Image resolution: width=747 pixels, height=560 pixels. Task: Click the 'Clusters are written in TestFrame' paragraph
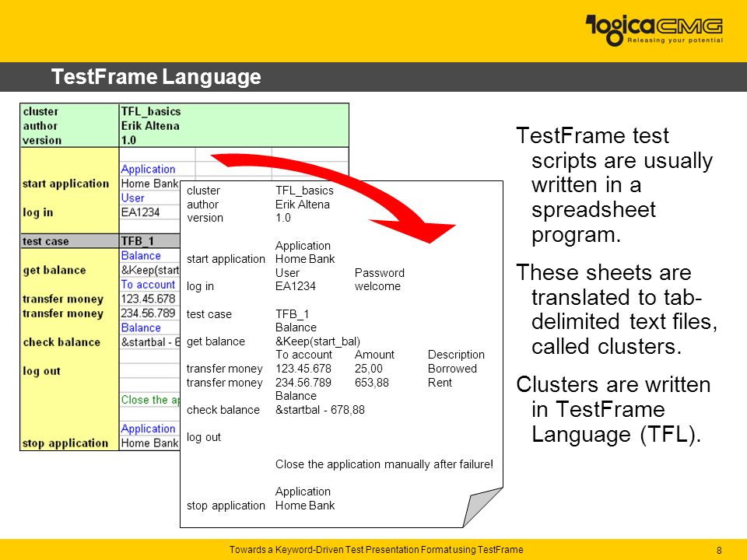click(614, 409)
